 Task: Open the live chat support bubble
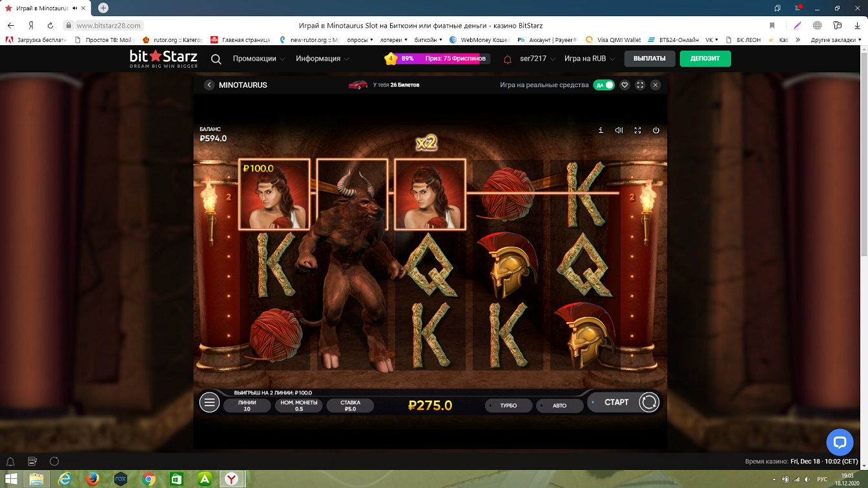(x=840, y=442)
